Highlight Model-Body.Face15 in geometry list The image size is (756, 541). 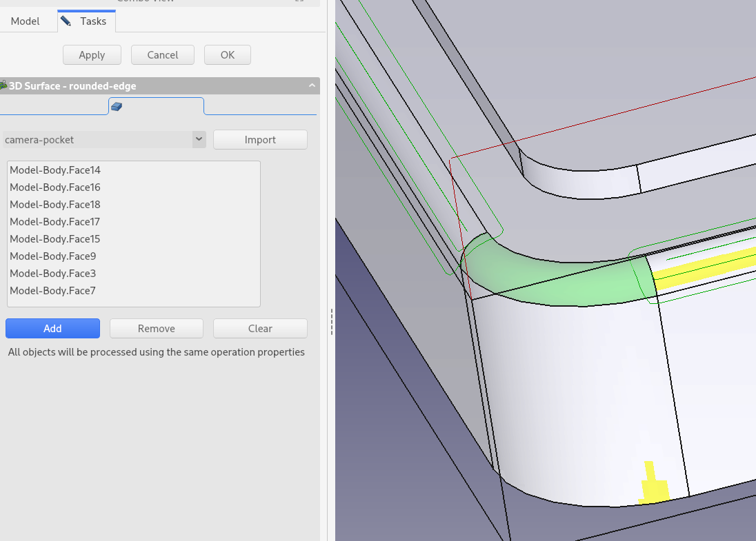pyautogui.click(x=55, y=239)
